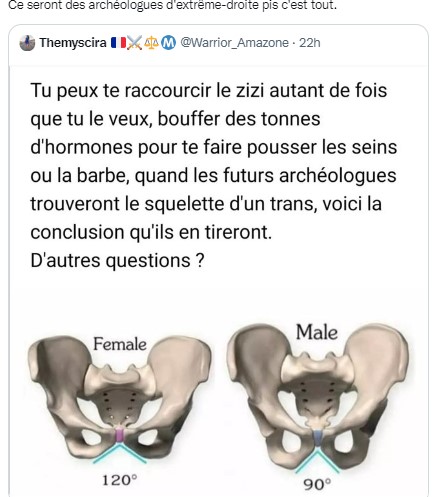Click the 90° angle label
Viewport: 441px width, 497px height.
pyautogui.click(x=317, y=484)
